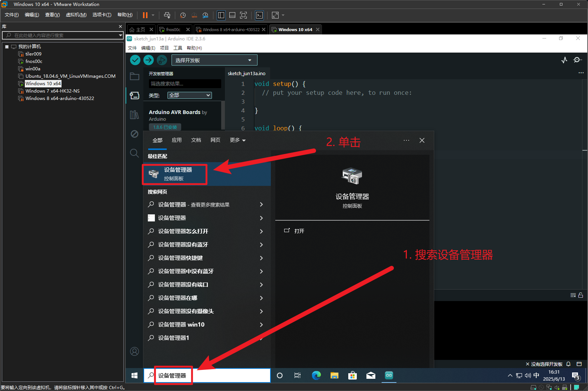Screen dimensions: 588x391
Task: Open the Sketchbook folder sidebar icon
Action: pyautogui.click(x=134, y=76)
